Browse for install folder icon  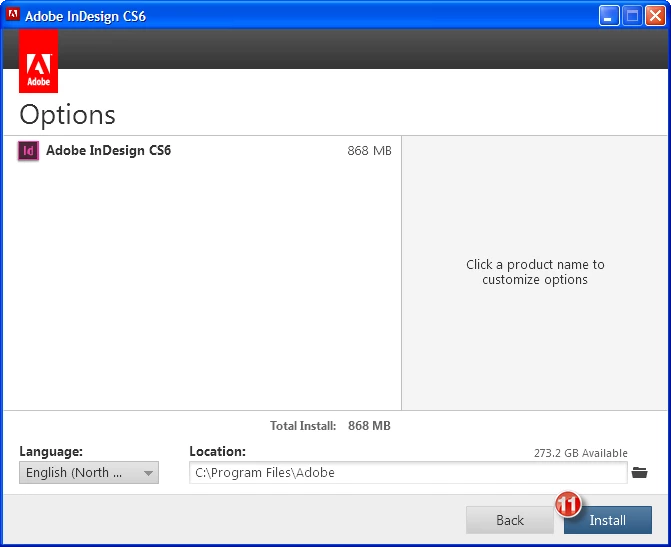pyautogui.click(x=639, y=473)
